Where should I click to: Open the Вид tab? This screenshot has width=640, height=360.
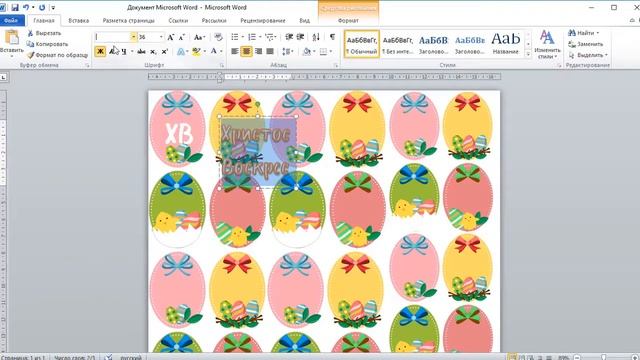point(304,20)
